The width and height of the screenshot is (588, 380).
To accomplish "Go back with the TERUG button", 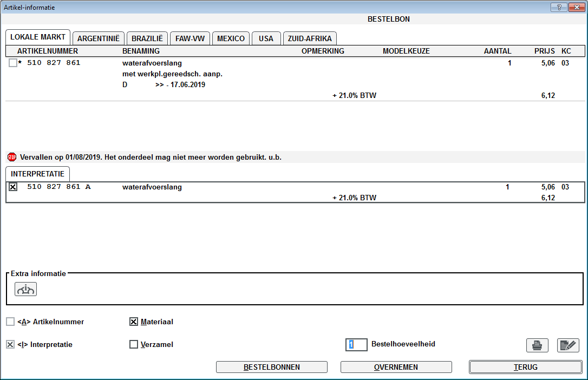I will pos(525,367).
